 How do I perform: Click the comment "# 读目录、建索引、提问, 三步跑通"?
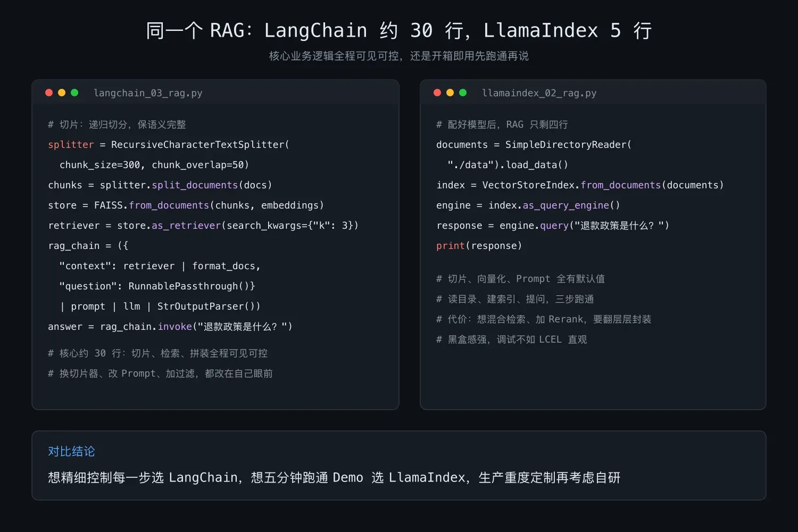(515, 299)
